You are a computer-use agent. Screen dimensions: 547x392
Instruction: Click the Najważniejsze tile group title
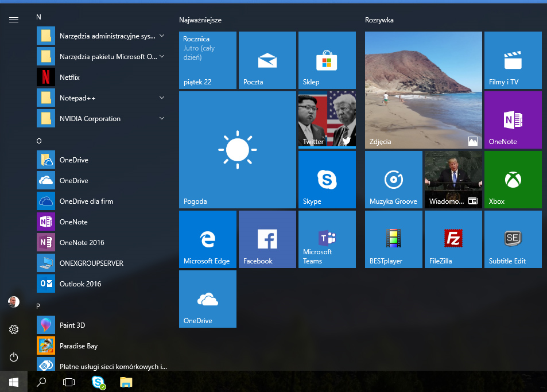(200, 20)
